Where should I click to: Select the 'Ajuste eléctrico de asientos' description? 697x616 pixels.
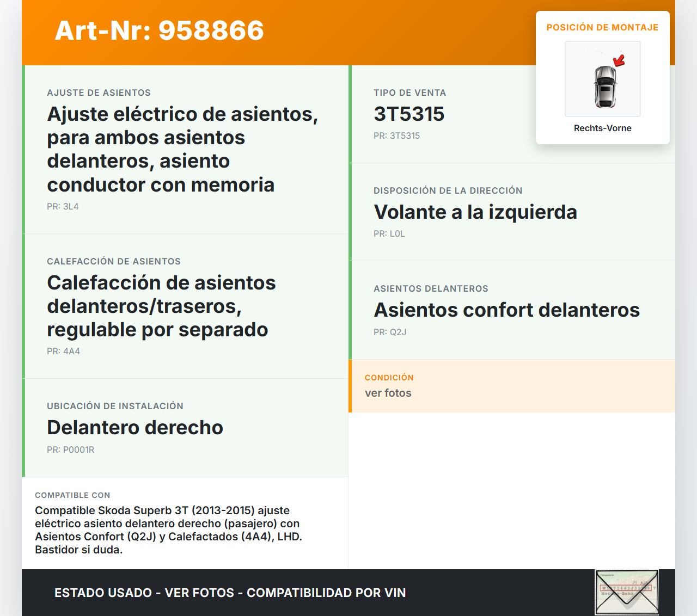[x=182, y=149]
